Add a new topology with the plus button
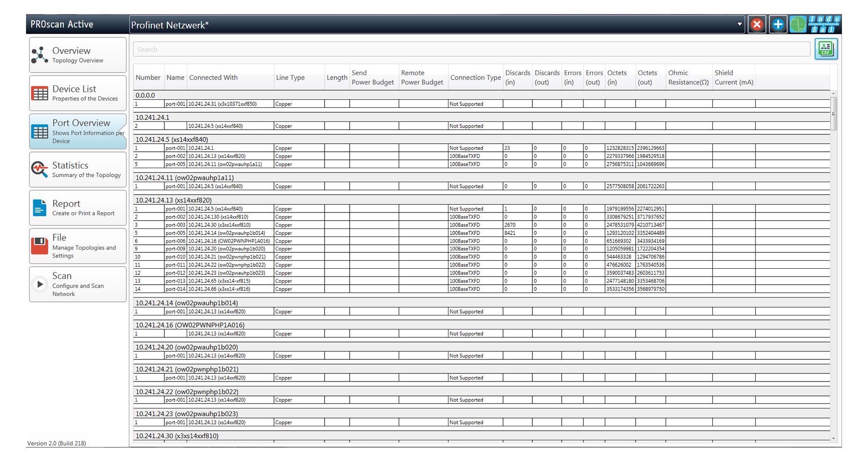Image resolution: width=868 pixels, height=461 pixels. 778,24
